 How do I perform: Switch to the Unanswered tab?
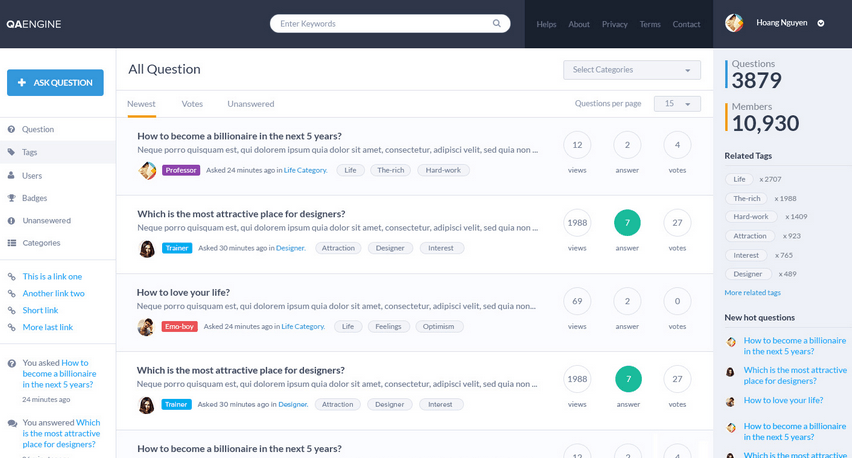[x=250, y=104]
